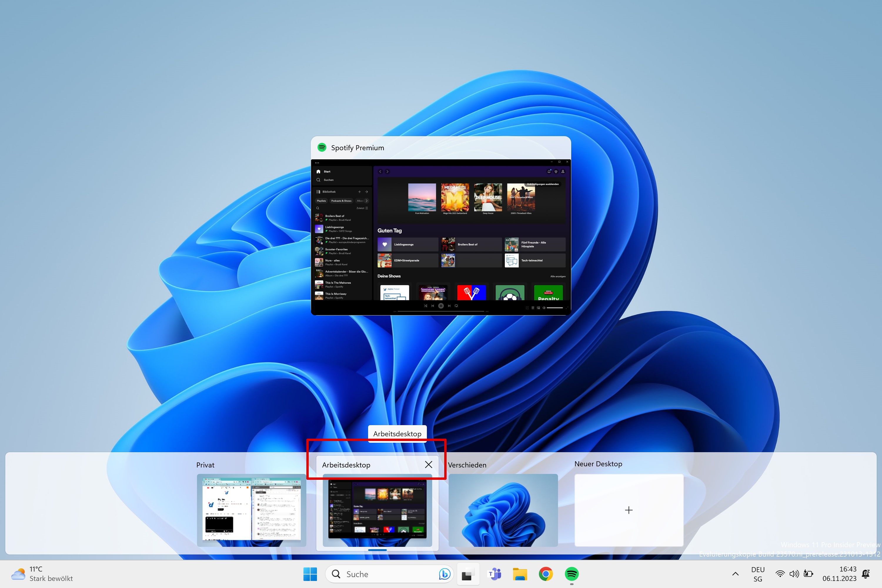Open the volume speaker icon in the tray

794,574
